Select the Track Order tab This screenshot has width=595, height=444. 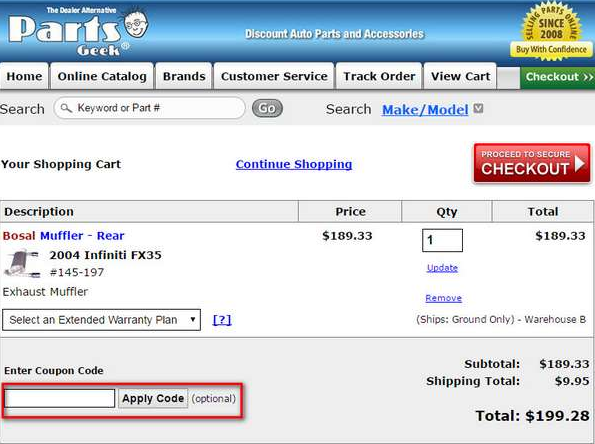[x=379, y=76]
